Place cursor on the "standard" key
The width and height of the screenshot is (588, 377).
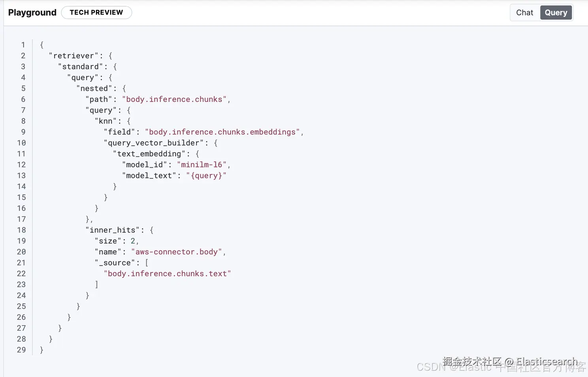click(x=81, y=67)
